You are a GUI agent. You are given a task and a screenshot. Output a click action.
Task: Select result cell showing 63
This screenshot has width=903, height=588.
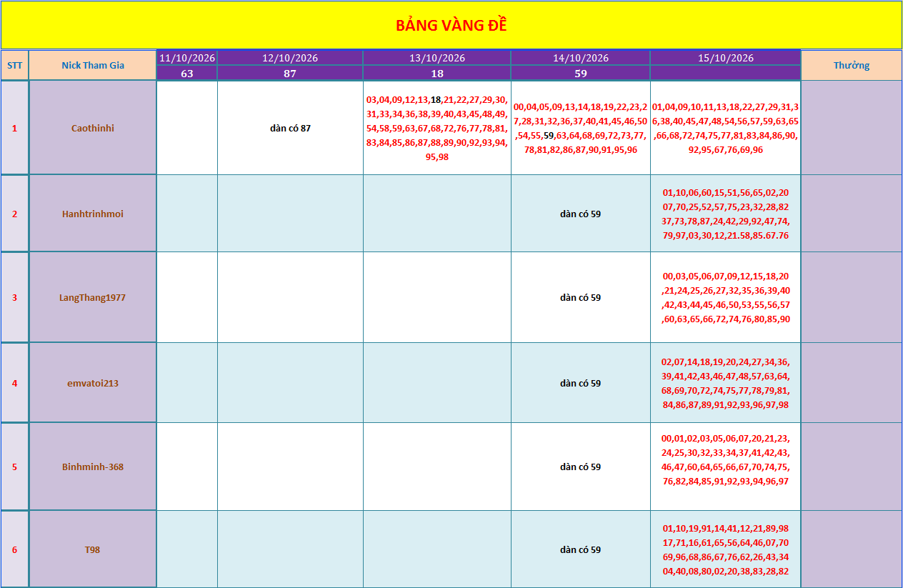[187, 73]
